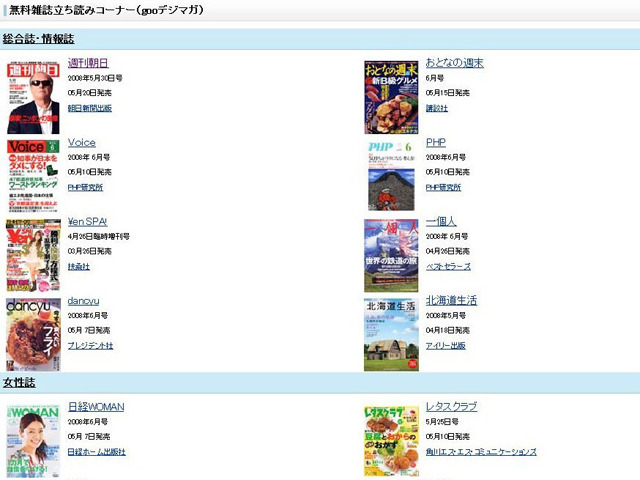Open the プレジデント社 publisher link

click(x=90, y=346)
